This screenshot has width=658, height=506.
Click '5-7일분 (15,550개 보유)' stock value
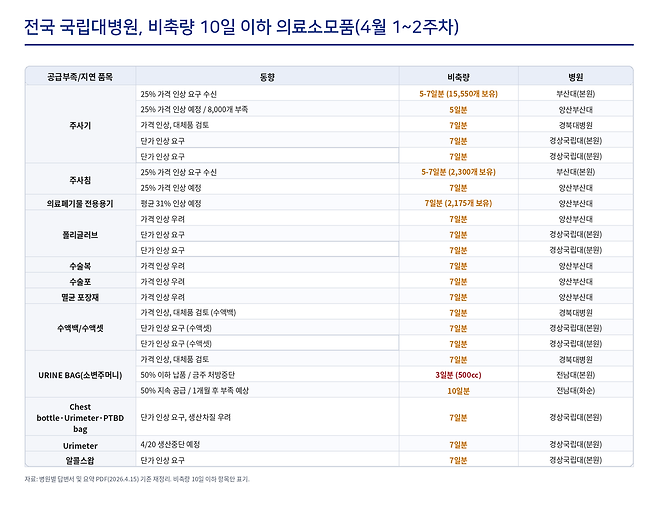click(458, 94)
